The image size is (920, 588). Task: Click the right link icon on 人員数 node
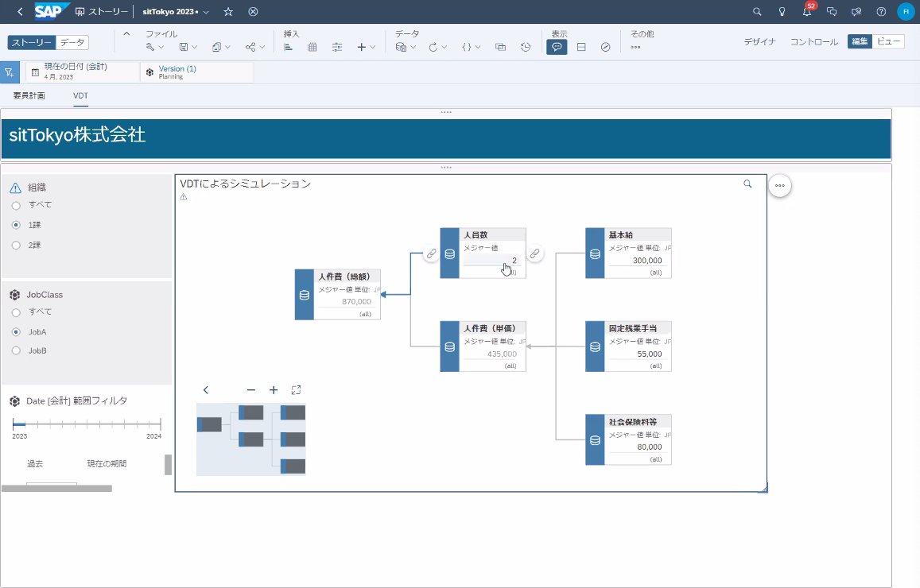534,253
